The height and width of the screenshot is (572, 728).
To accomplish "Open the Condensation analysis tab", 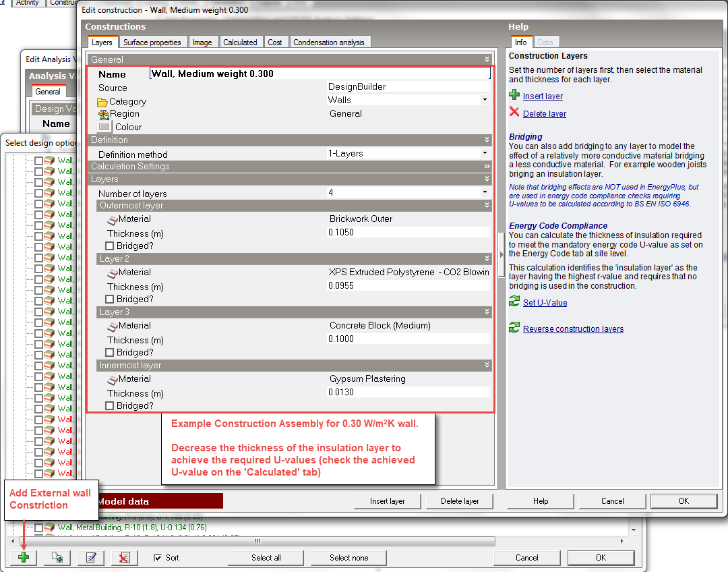I will [x=328, y=42].
